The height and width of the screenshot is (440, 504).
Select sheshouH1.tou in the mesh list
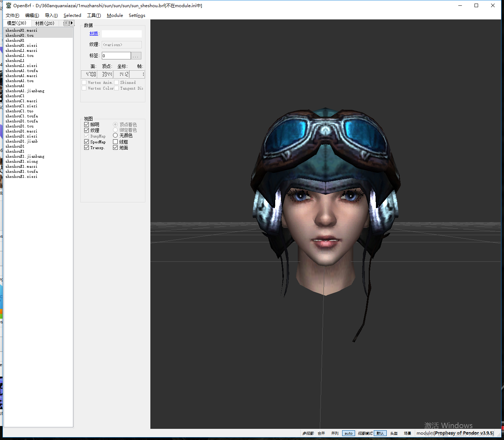point(38,35)
